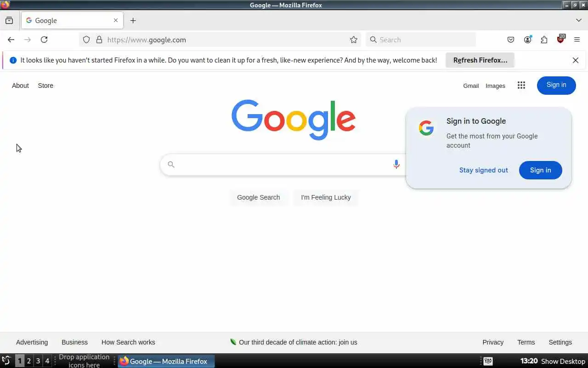Viewport: 588px width, 368px height.
Task: Open the Business footer link
Action: tap(74, 342)
